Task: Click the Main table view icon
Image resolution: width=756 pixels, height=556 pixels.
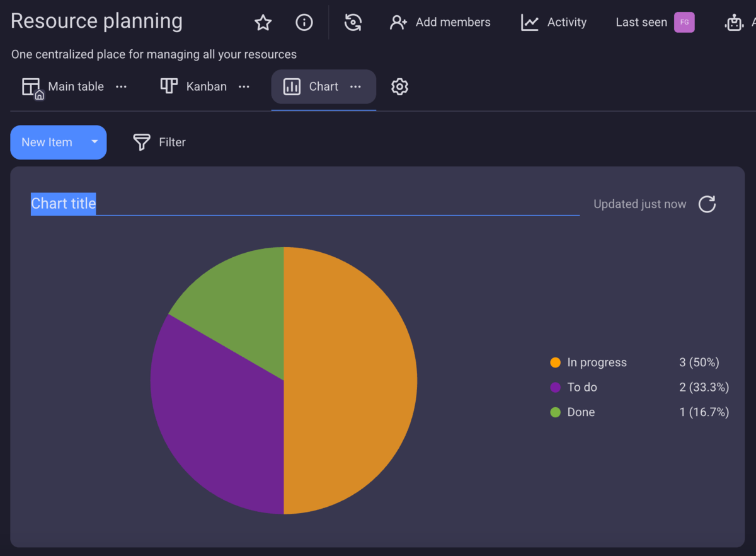Action: coord(30,86)
